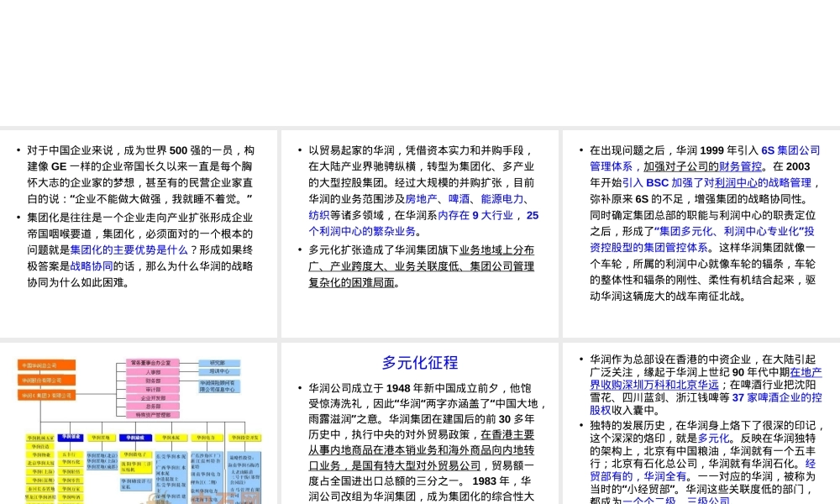Click the underlined blue text 界收购深圳万科和北京华远
The width and height of the screenshot is (840, 504).
(x=654, y=385)
